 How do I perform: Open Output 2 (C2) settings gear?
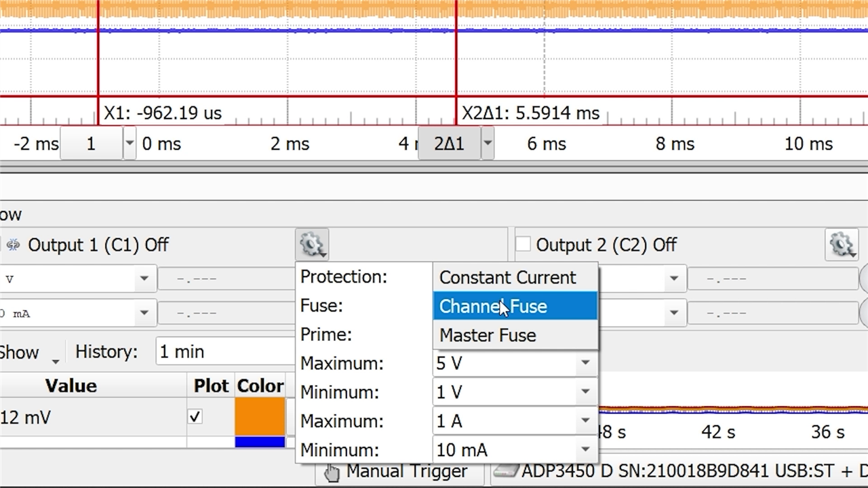coord(842,245)
